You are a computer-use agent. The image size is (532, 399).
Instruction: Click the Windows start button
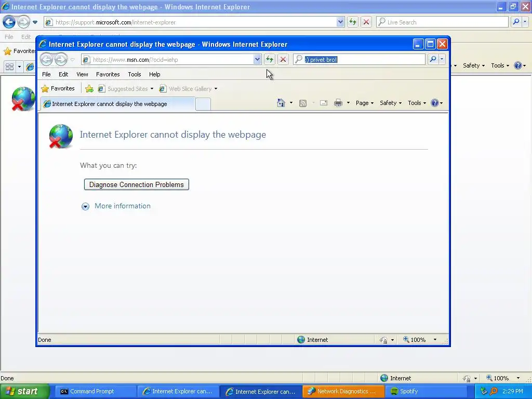24,391
